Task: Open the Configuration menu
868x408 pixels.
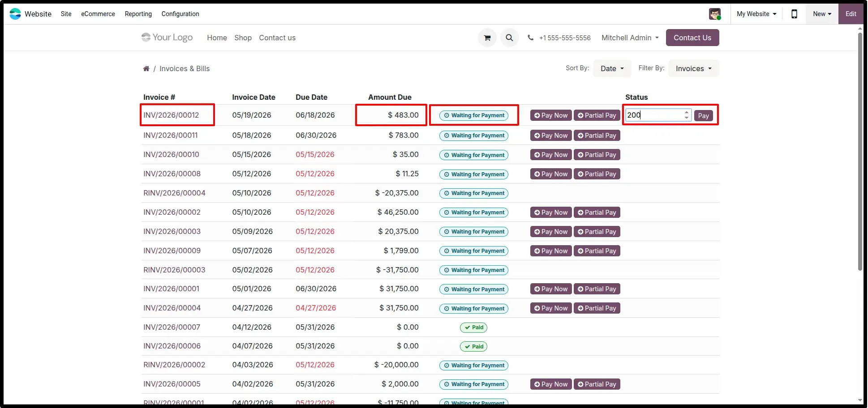Action: click(x=180, y=14)
